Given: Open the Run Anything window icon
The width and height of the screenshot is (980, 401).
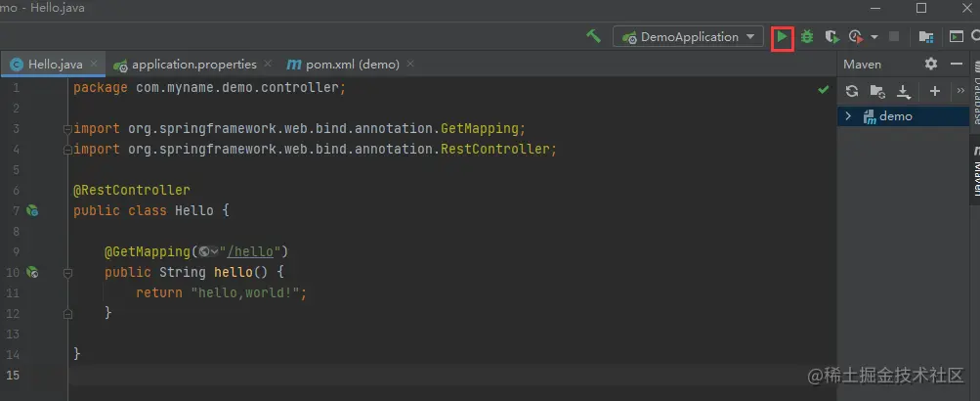Looking at the screenshot, I should tap(957, 37).
